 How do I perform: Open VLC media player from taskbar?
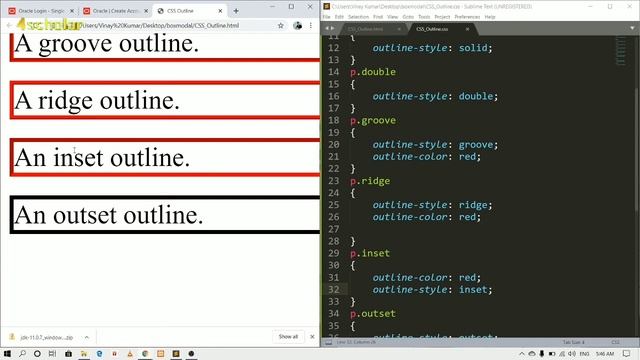click(130, 353)
